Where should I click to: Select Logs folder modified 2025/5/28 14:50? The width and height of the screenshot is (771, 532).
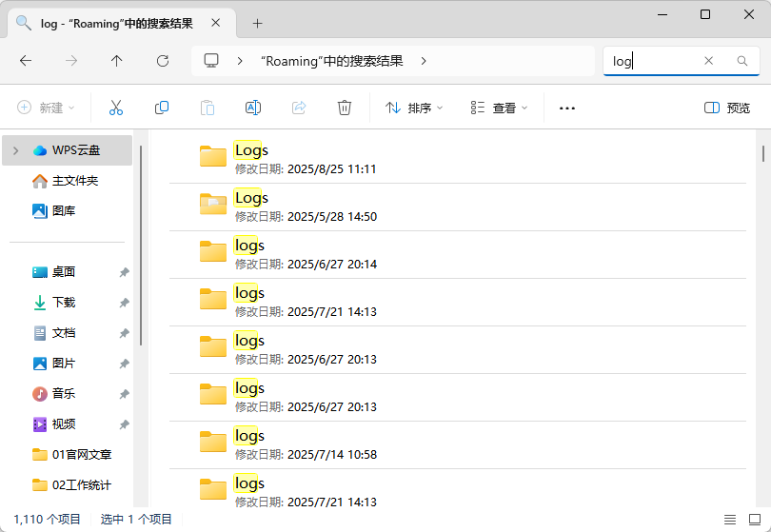point(457,207)
